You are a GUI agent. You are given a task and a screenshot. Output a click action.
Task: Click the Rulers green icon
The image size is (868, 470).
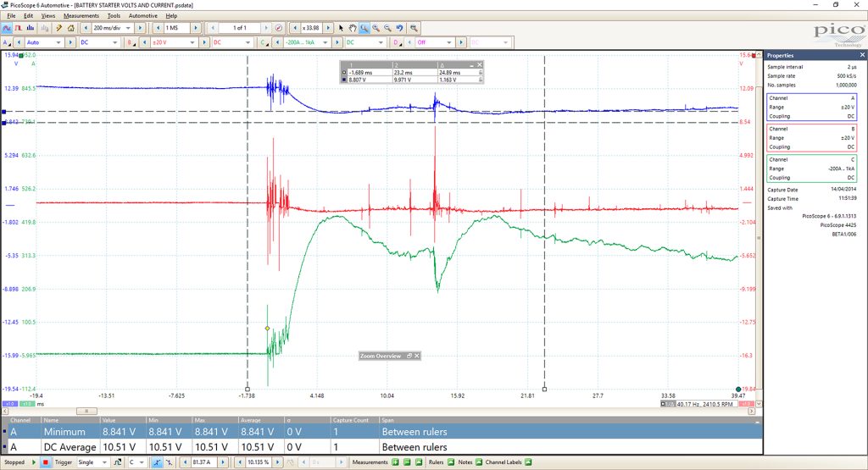pos(451,462)
